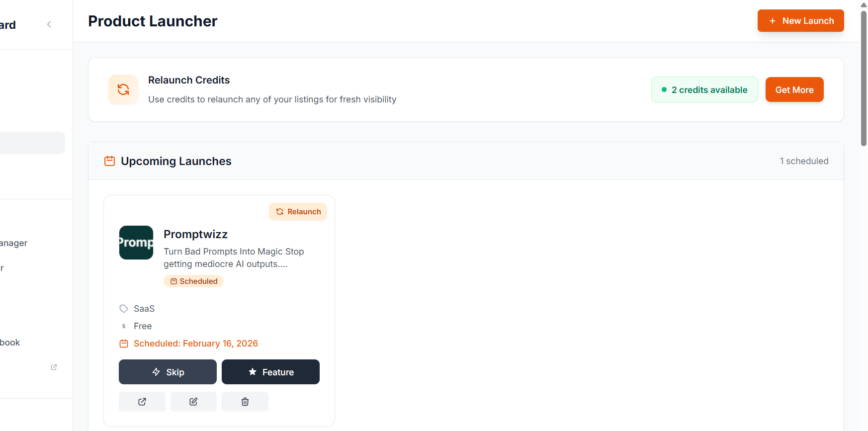Click the Promptwizz product title
This screenshot has height=431, width=868.
(195, 234)
